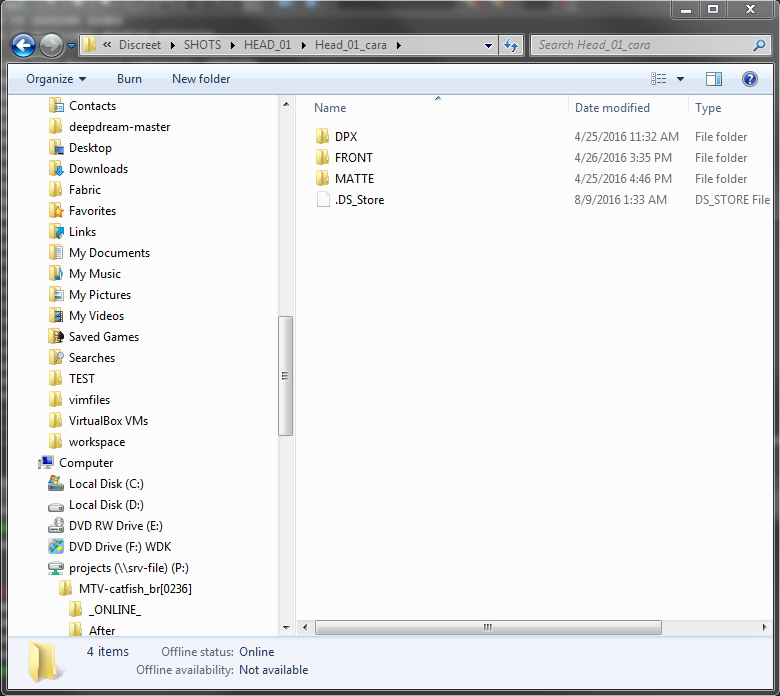Click the Burn toolbar button
The height and width of the screenshot is (696, 780).
pyautogui.click(x=129, y=79)
